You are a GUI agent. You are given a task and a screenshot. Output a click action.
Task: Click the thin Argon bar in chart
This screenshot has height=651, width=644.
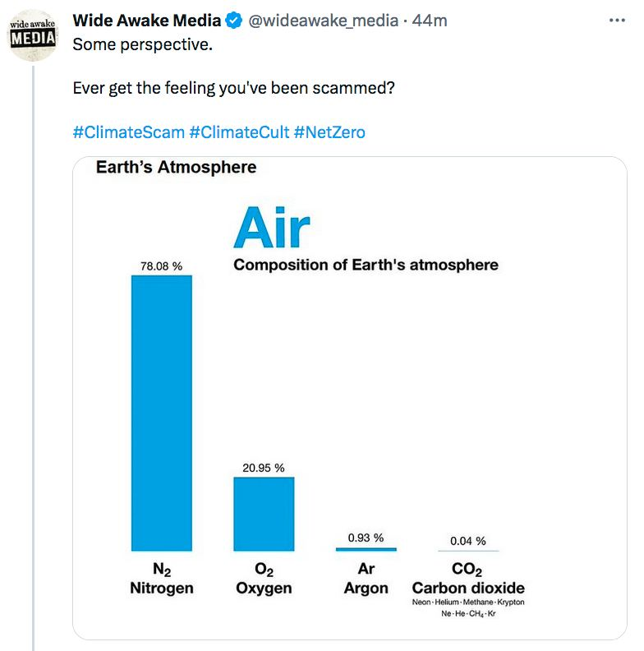(366, 549)
